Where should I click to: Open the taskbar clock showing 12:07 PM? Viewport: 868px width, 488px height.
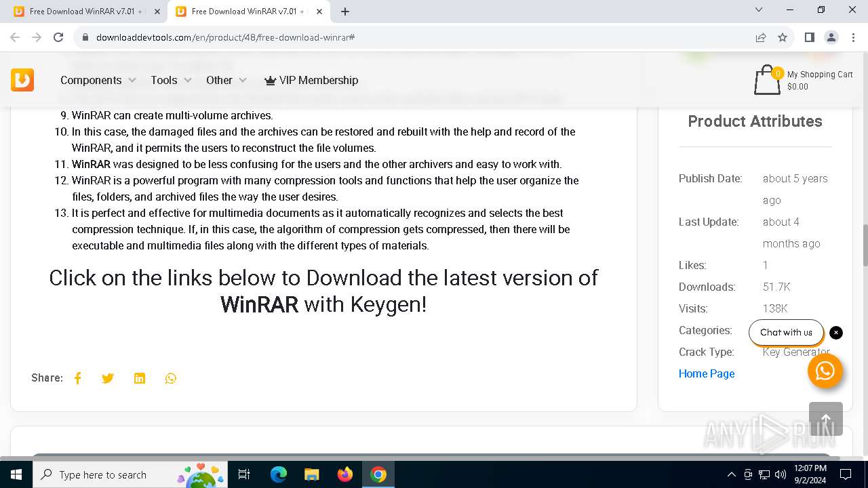click(x=810, y=474)
